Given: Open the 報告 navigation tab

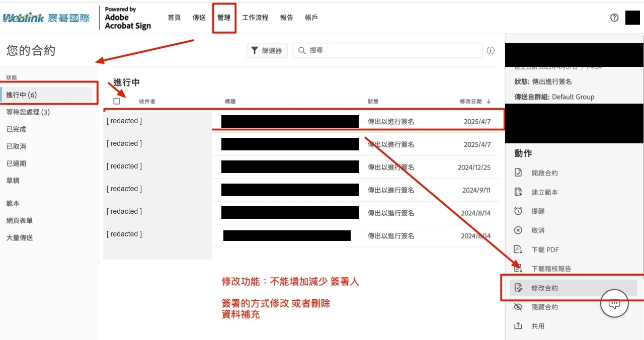Looking at the screenshot, I should pyautogui.click(x=287, y=18).
